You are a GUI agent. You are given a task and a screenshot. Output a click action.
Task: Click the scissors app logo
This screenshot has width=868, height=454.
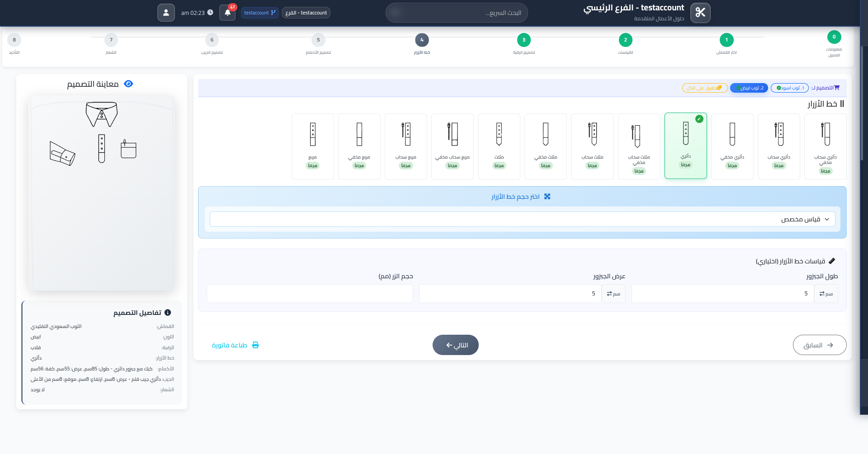point(700,13)
